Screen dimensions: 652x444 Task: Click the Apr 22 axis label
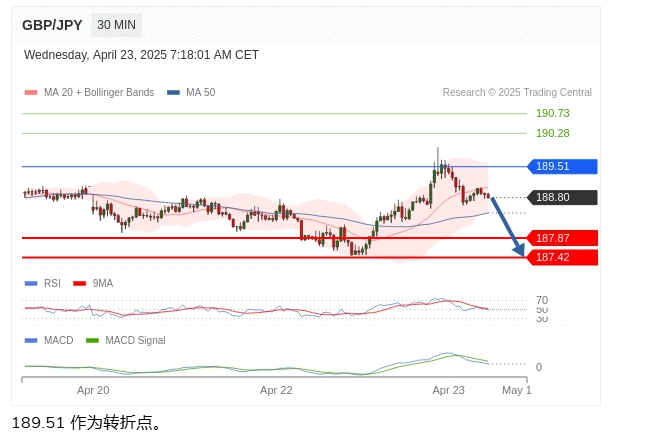[276, 390]
